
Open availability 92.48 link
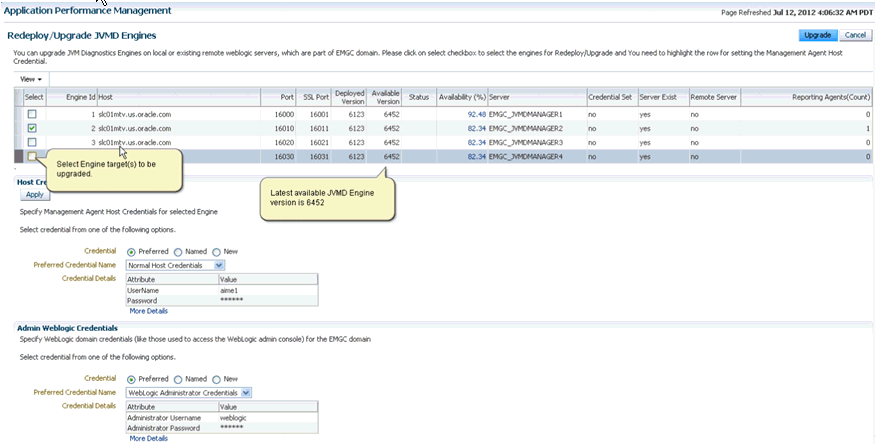[x=477, y=114]
